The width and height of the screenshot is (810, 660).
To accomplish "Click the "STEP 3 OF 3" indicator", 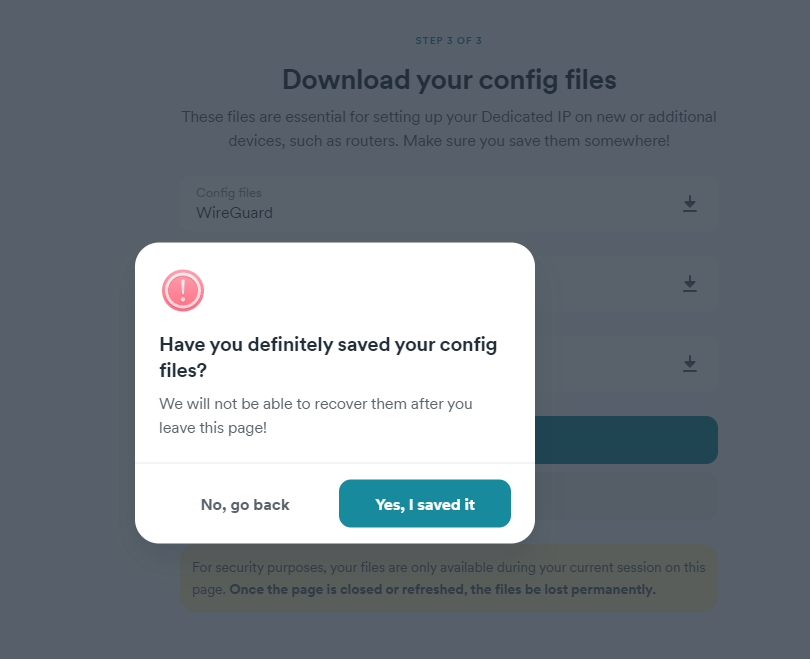I will pos(448,40).
